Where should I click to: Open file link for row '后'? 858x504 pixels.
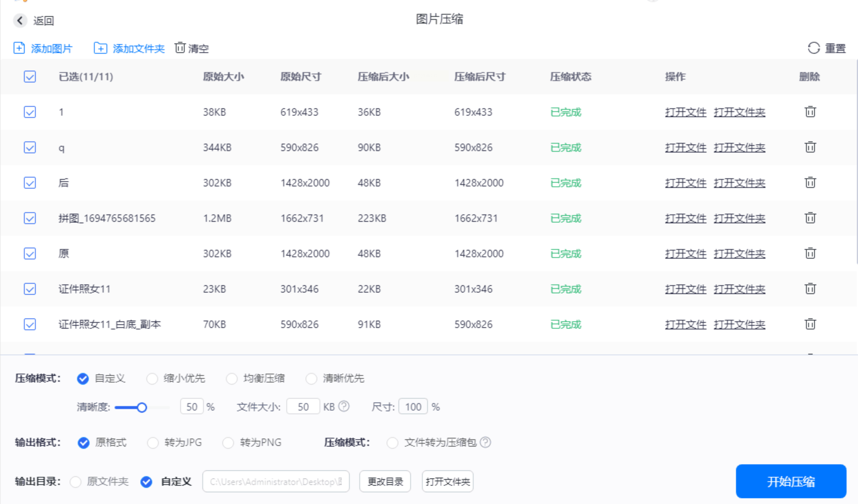[686, 183]
